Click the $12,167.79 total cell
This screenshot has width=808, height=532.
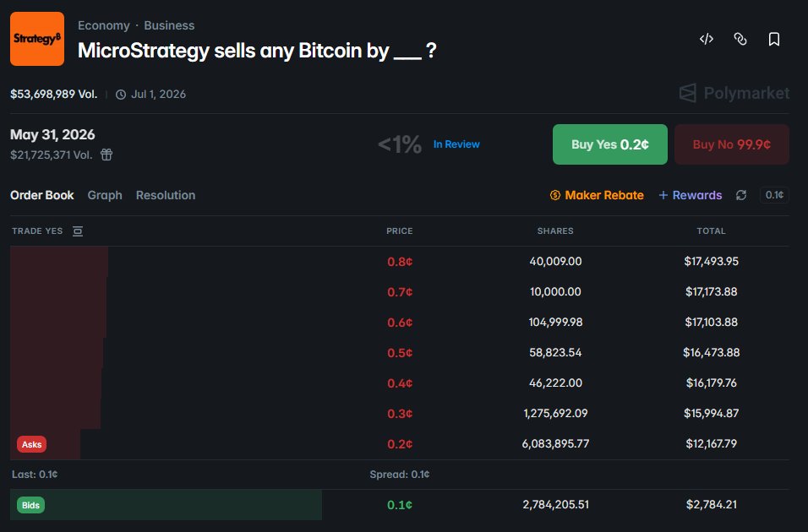[x=711, y=443]
